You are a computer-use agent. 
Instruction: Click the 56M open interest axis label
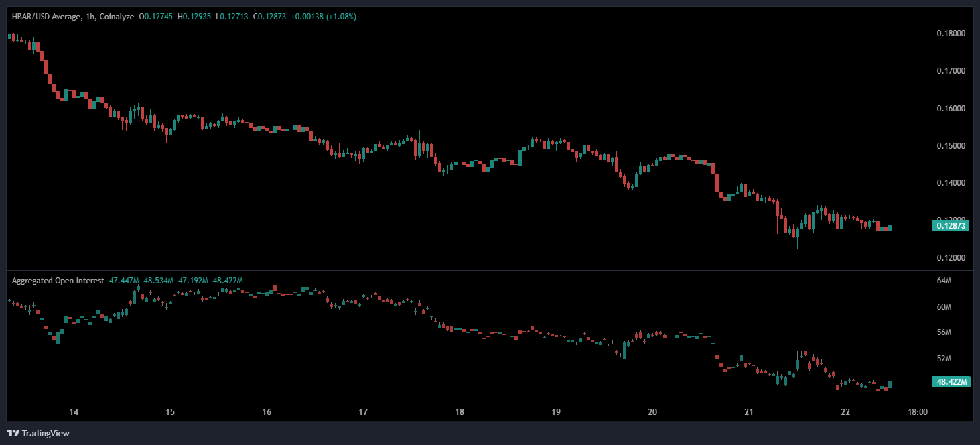coord(944,332)
